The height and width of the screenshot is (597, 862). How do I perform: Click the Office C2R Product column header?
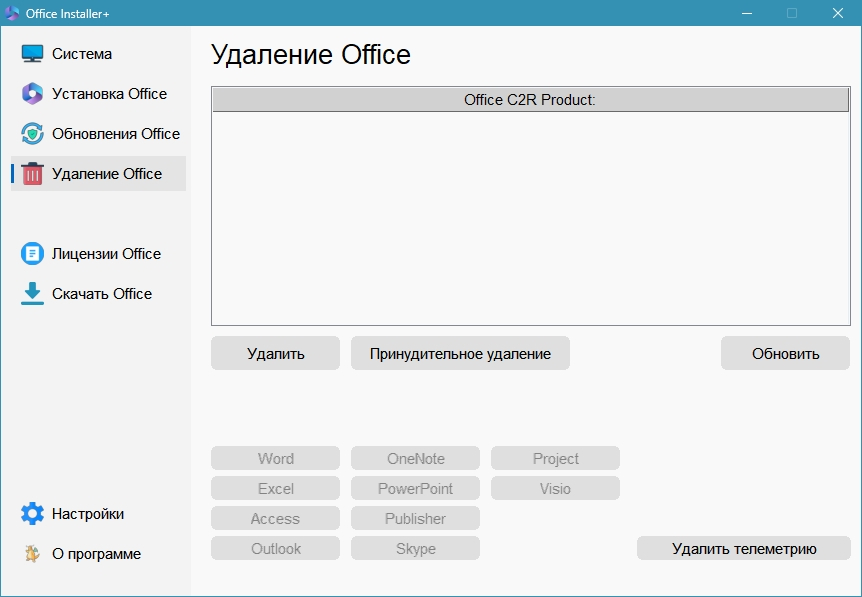click(x=530, y=100)
